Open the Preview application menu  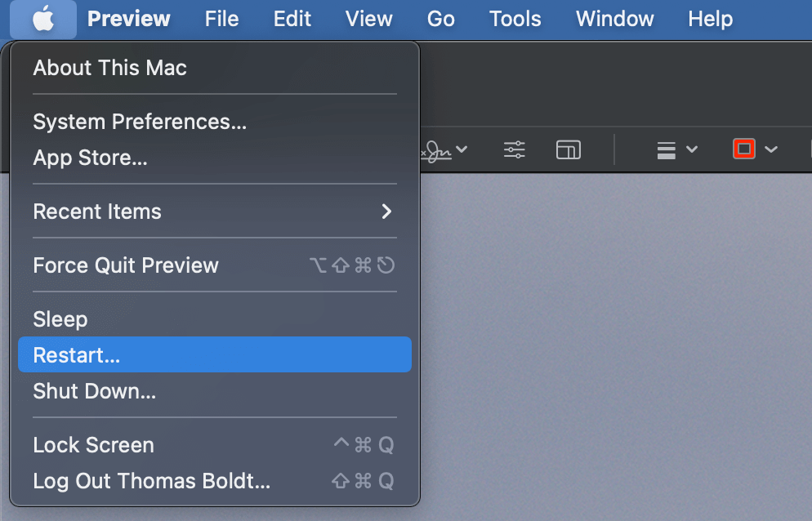(x=128, y=19)
